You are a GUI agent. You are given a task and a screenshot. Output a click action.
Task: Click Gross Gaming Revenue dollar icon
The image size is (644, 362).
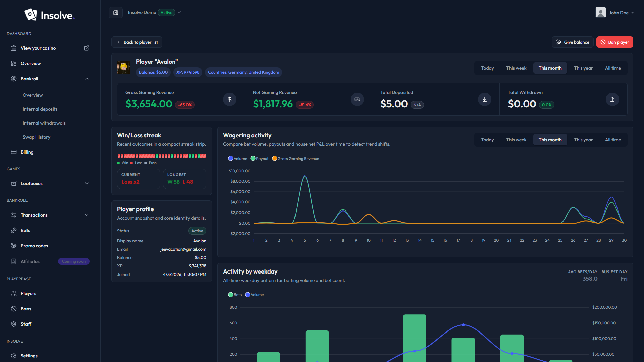click(230, 99)
